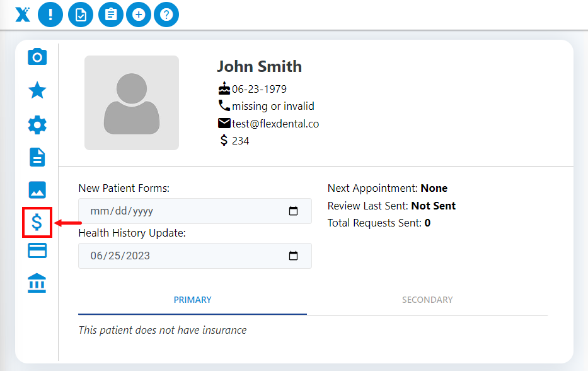588x371 pixels.
Task: Switch to the PRIMARY insurance tab
Action: [192, 300]
